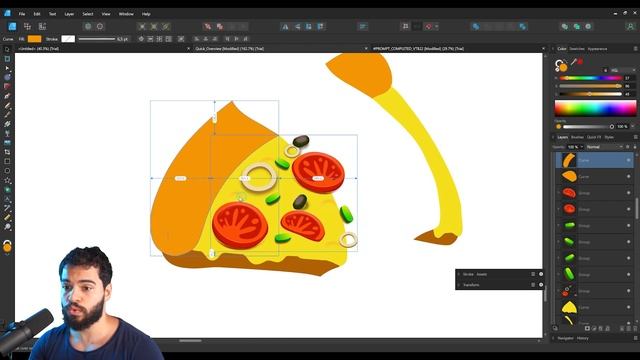Select the Vector Brush tool

tap(7, 115)
